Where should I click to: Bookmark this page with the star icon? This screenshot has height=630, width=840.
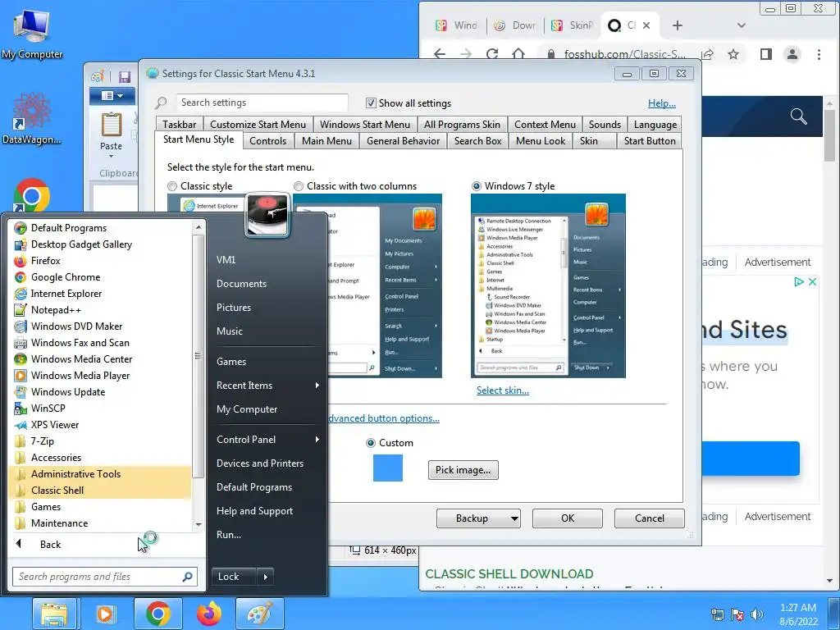[x=733, y=54]
